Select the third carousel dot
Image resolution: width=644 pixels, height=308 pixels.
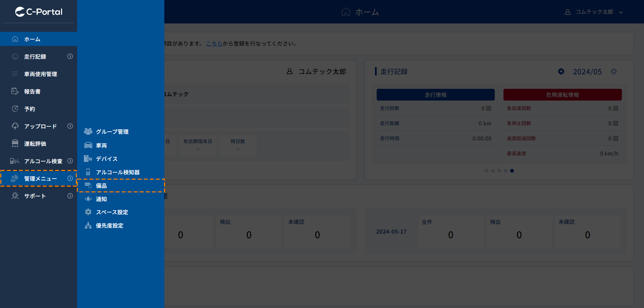coord(499,171)
